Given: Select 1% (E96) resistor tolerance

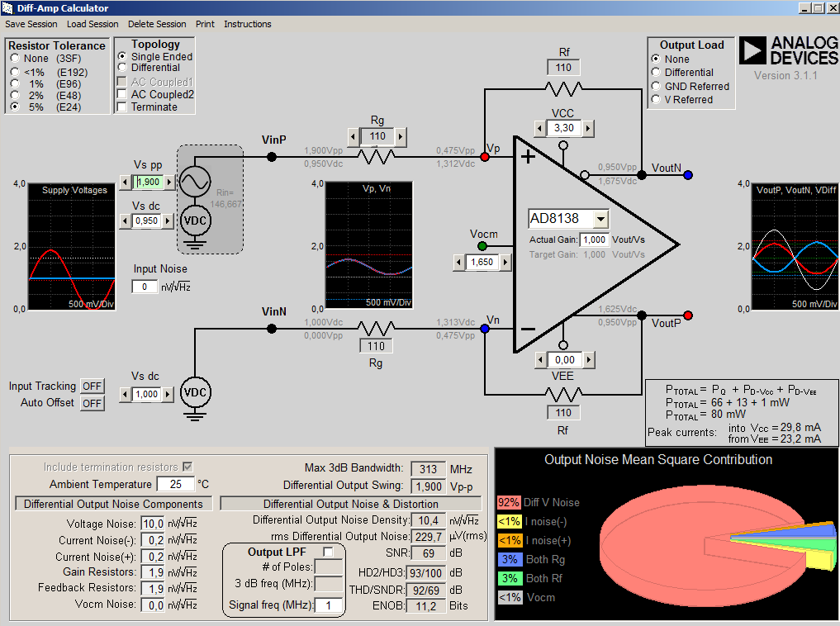Looking at the screenshot, I should pos(15,83).
